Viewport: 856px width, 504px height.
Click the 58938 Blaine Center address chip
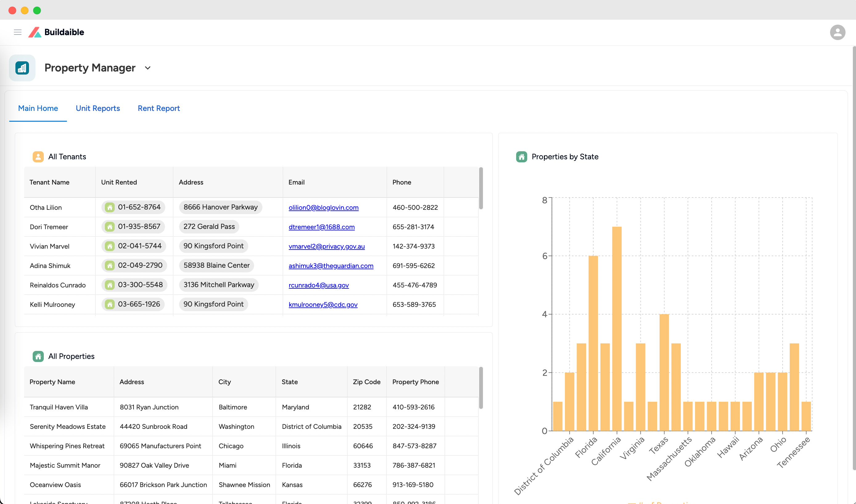(216, 265)
